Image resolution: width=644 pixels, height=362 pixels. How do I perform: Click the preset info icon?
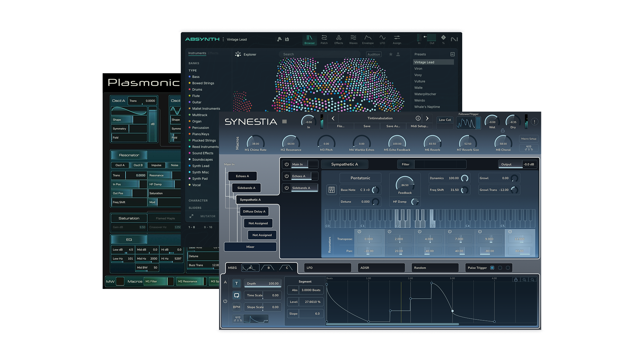click(x=418, y=118)
